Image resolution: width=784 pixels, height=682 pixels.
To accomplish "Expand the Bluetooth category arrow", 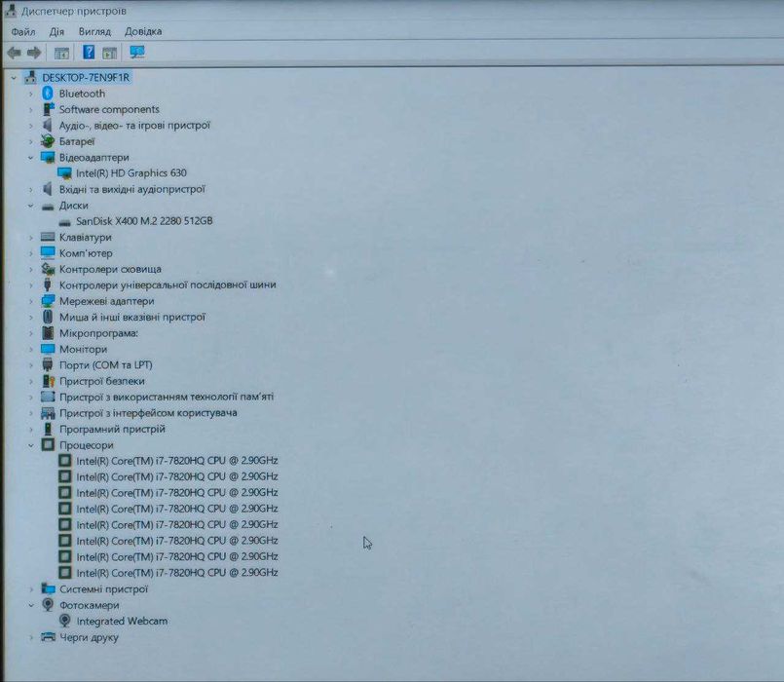I will pos(30,94).
